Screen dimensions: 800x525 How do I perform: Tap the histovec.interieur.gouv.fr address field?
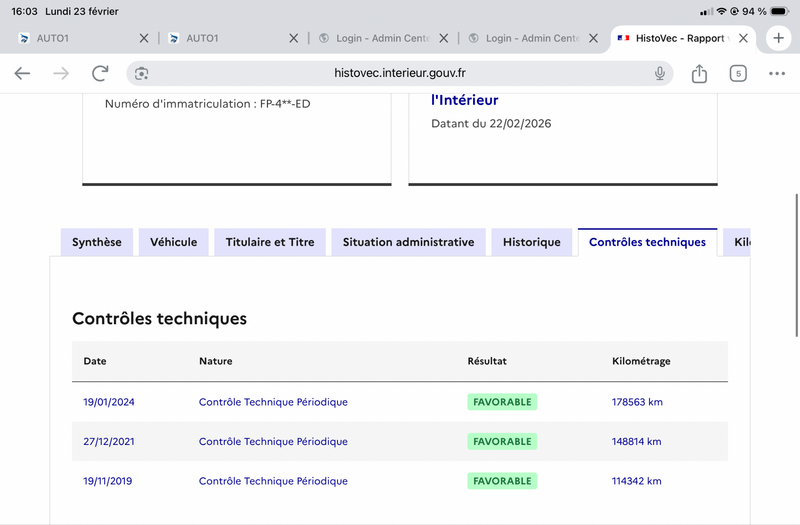click(400, 73)
